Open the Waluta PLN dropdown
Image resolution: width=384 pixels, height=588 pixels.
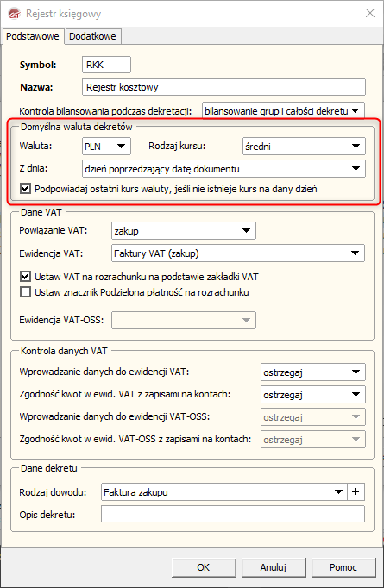pos(106,147)
